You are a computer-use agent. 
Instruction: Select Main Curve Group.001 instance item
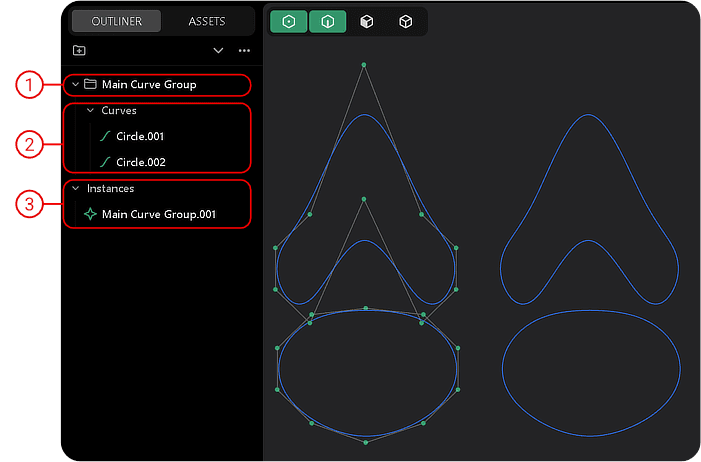coord(158,214)
